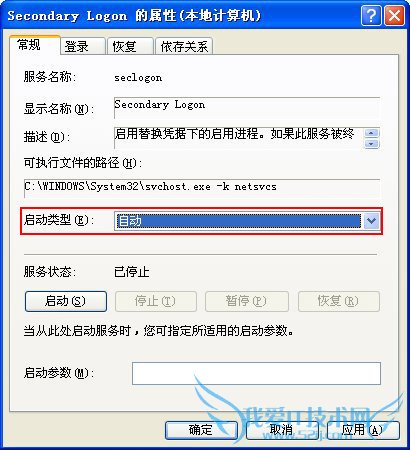This screenshot has width=410, height=450.
Task: Click the 停止(T) button
Action: (156, 301)
